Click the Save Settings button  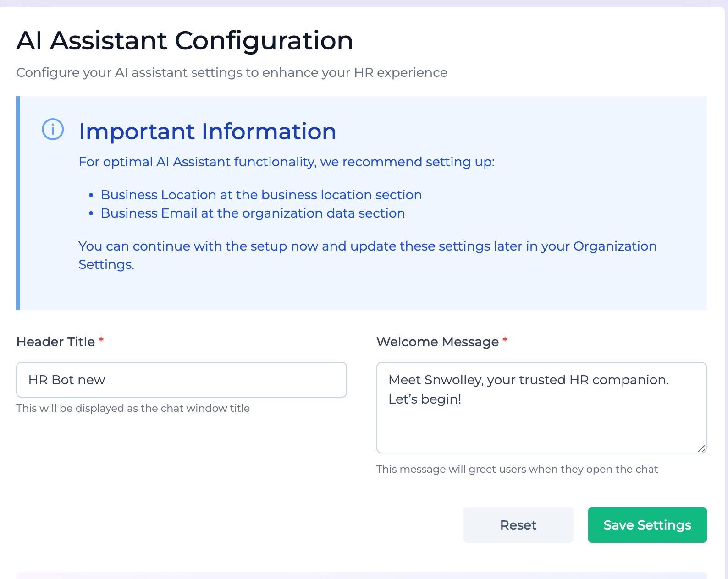(x=647, y=525)
